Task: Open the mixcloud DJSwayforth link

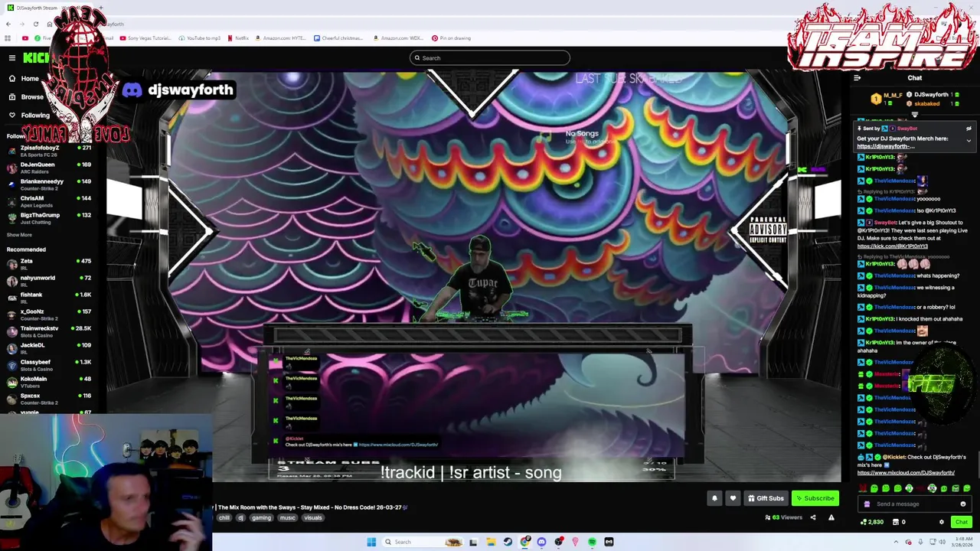Action: (x=906, y=473)
